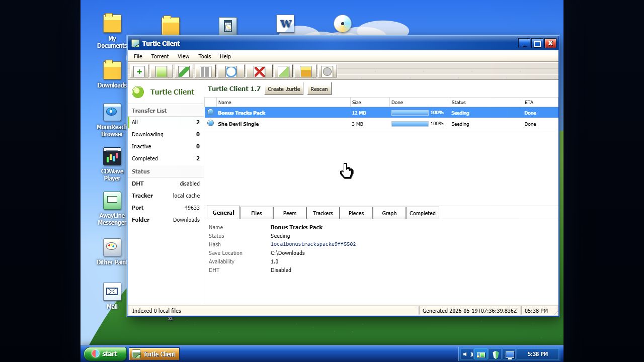Select the Downloading filter
Image resolution: width=644 pixels, height=362 pixels.
coord(166,134)
